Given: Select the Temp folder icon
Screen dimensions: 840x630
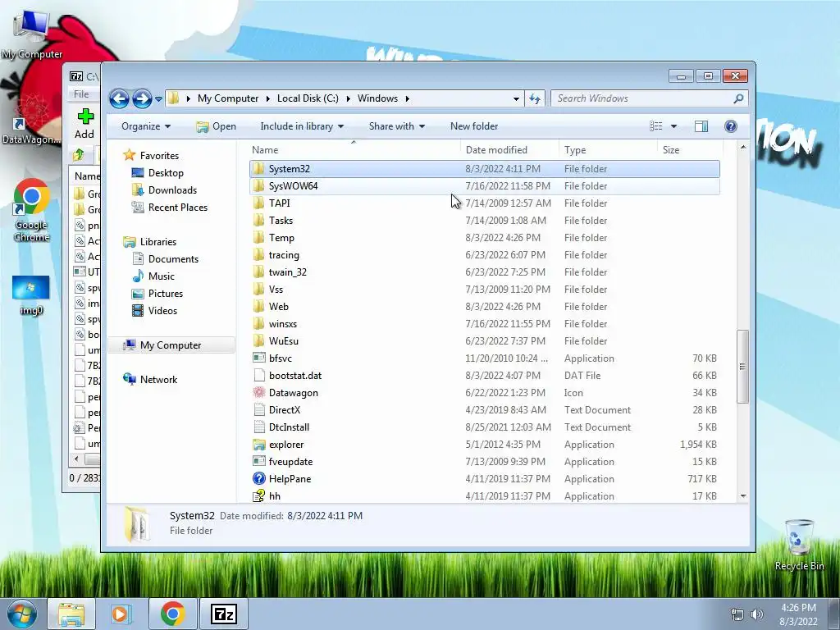Looking at the screenshot, I should tap(258, 238).
